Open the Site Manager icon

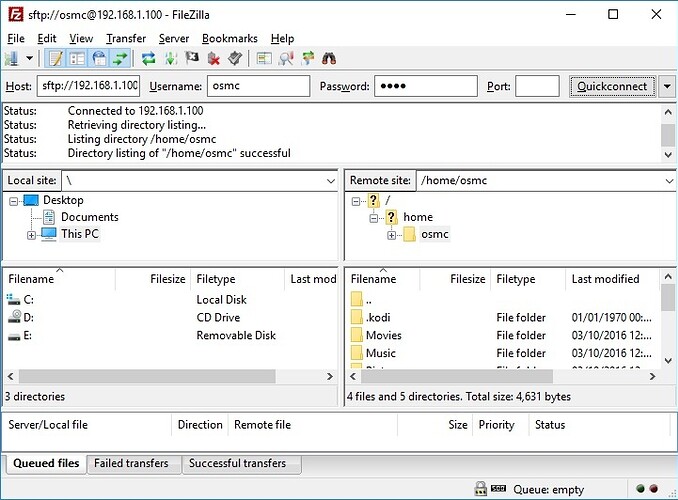pos(12,58)
